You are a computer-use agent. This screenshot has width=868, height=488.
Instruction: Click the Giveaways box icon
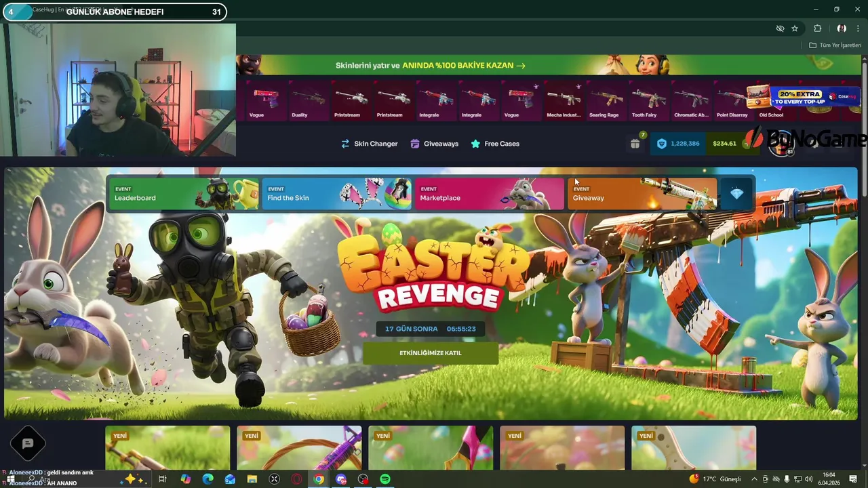(x=414, y=144)
